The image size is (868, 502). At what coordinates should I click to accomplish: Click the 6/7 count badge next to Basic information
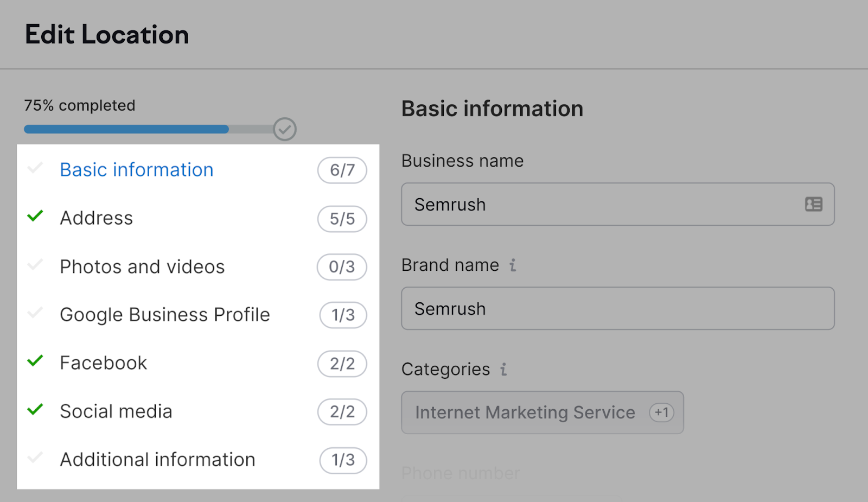pos(342,170)
